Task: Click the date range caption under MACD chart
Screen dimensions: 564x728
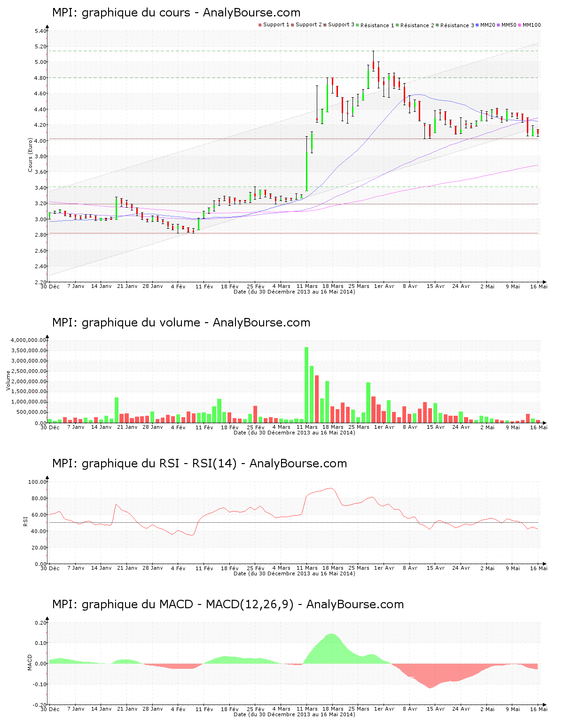Action: [x=294, y=714]
